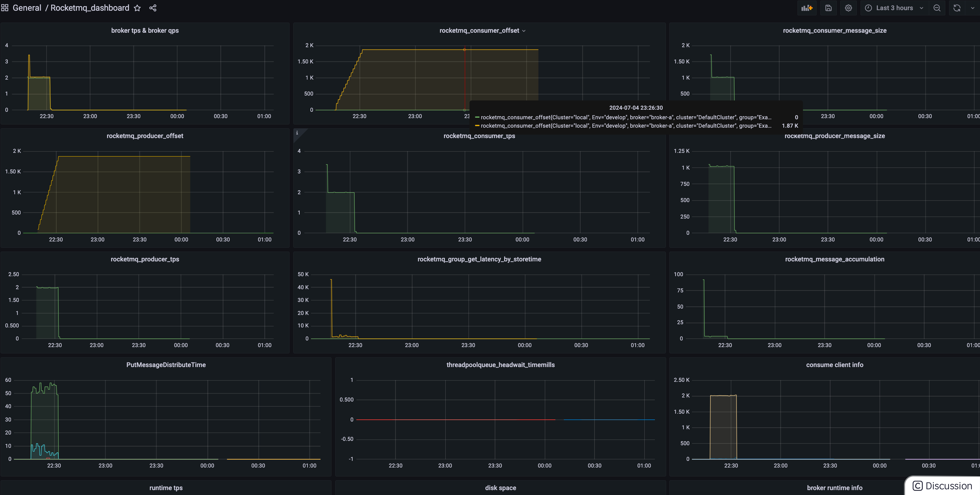Screen dimensions: 980x495
Task: Open the dashboards grid icon
Action: pos(5,8)
